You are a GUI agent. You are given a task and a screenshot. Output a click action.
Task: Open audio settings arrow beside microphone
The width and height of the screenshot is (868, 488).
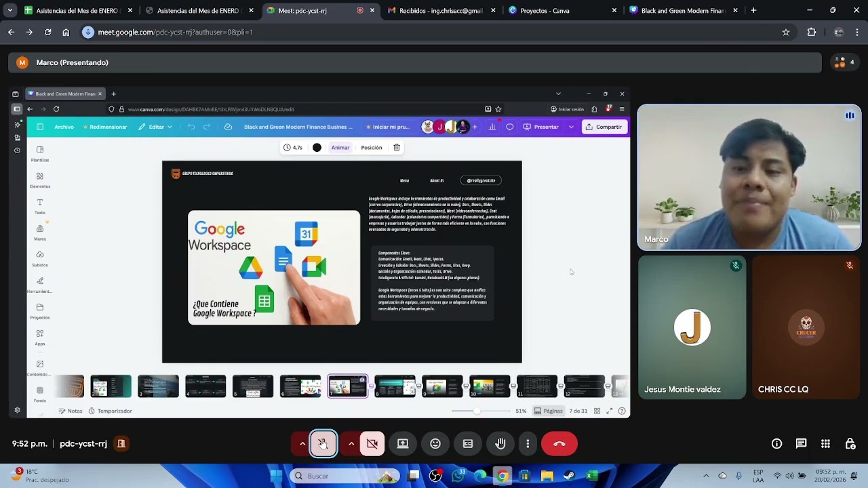click(x=302, y=443)
